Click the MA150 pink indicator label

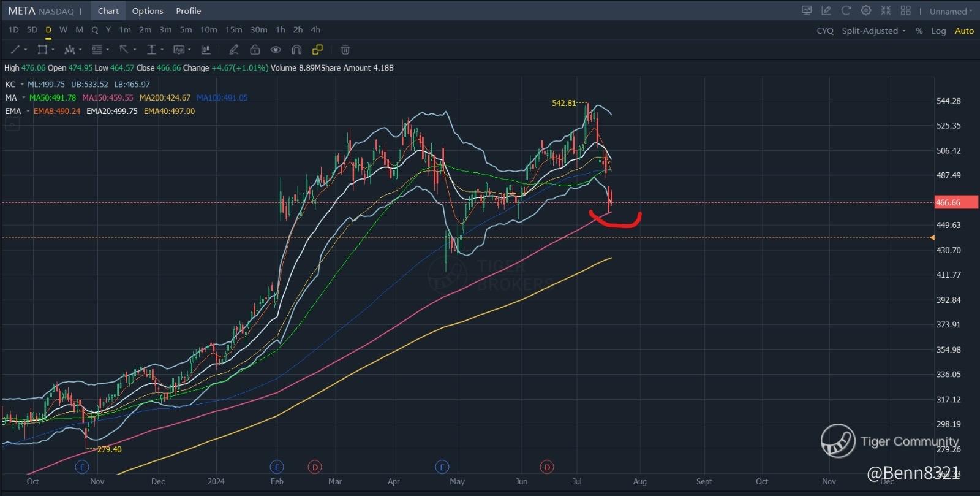coord(108,98)
